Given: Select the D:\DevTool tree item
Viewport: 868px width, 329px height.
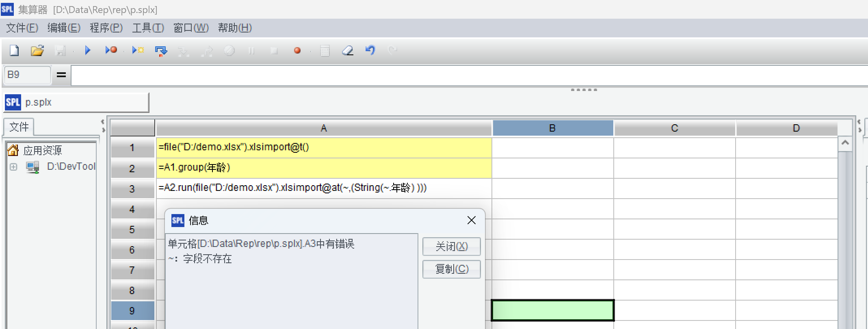Looking at the screenshot, I should (x=71, y=167).
